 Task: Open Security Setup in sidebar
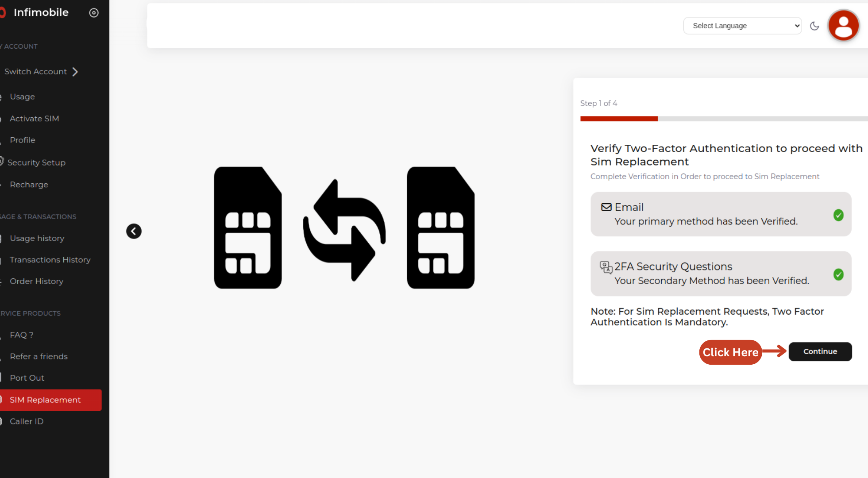[36, 162]
